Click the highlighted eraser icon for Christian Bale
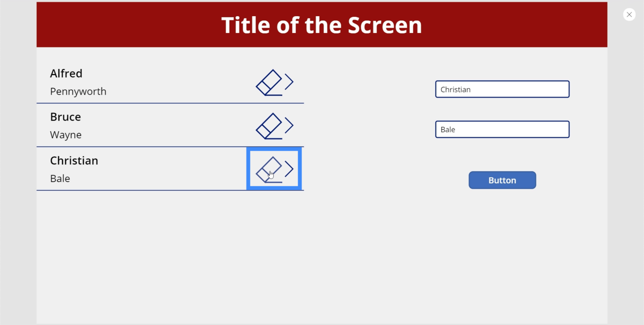The width and height of the screenshot is (644, 325). 269,170
